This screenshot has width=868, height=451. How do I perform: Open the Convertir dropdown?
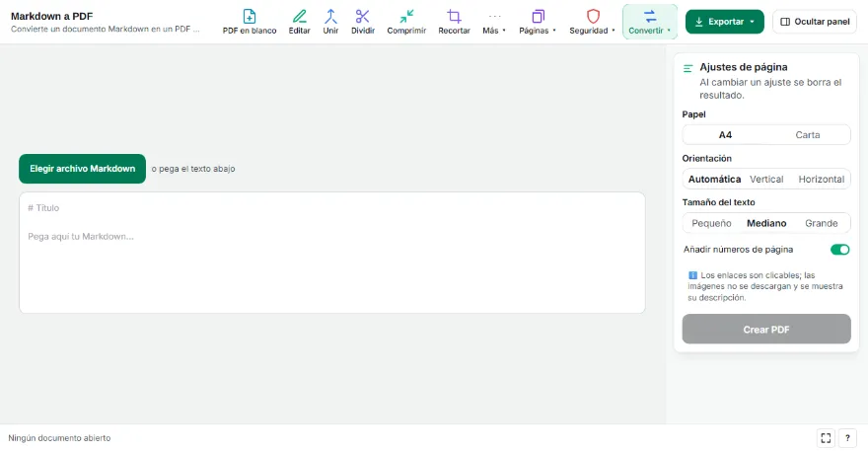(649, 22)
